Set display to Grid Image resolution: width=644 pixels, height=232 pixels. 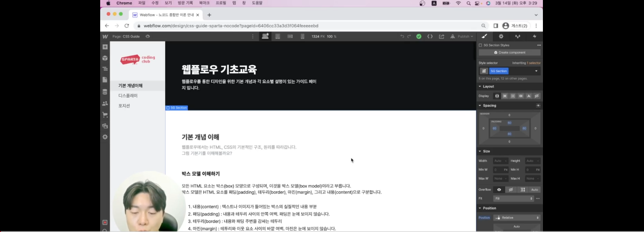pyautogui.click(x=513, y=96)
